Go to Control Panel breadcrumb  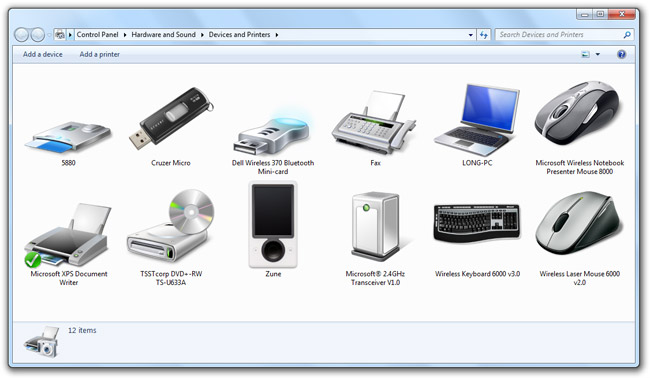click(97, 35)
